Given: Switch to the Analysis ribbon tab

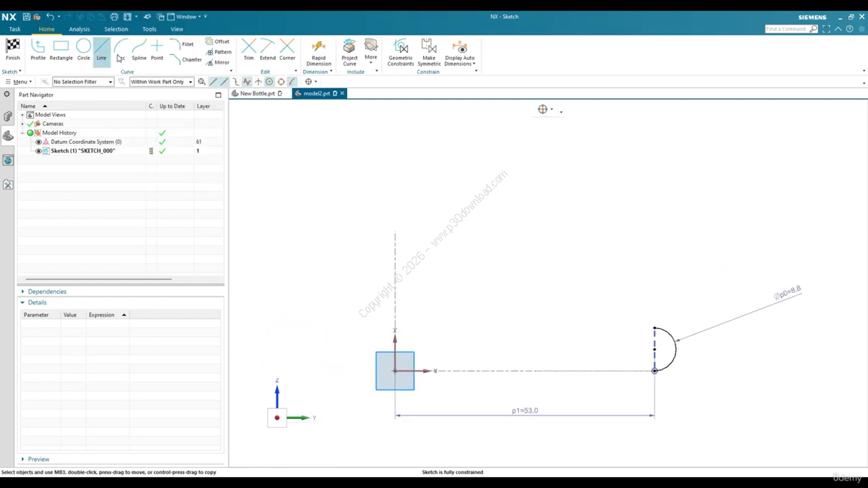Looking at the screenshot, I should coord(79,29).
